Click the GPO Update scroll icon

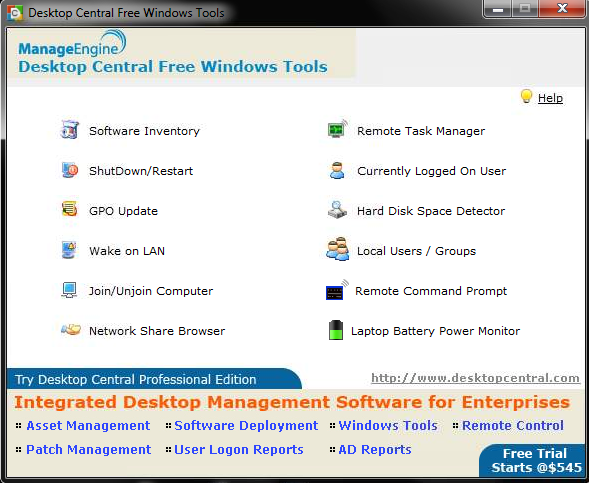tap(69, 209)
